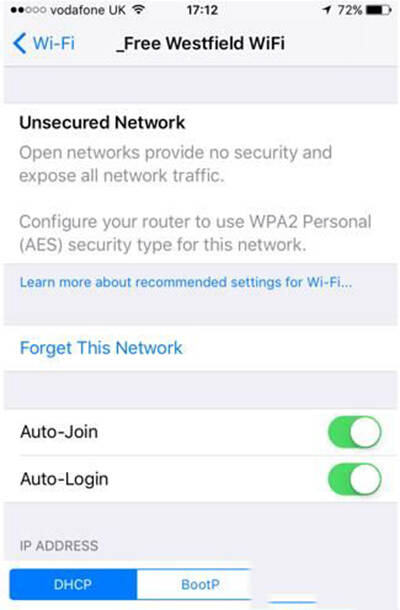Toggle the Auto-Join switch
The image size is (400, 610).
(x=354, y=432)
